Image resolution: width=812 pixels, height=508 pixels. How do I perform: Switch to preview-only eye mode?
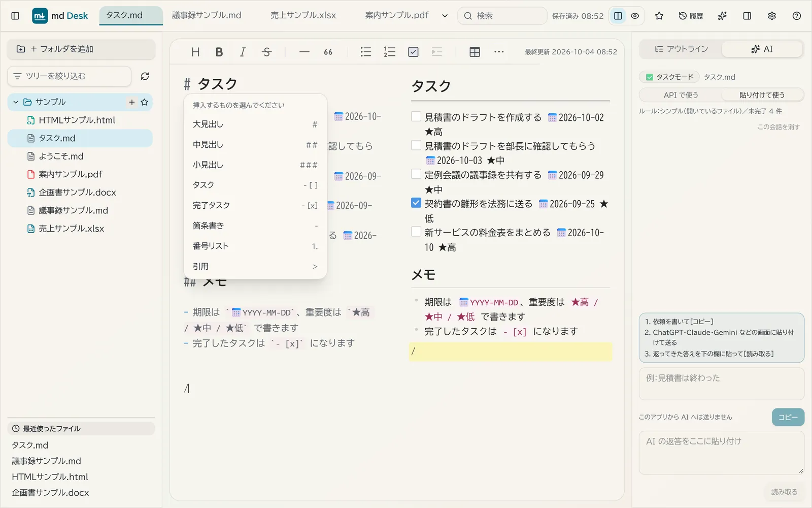coord(635,16)
